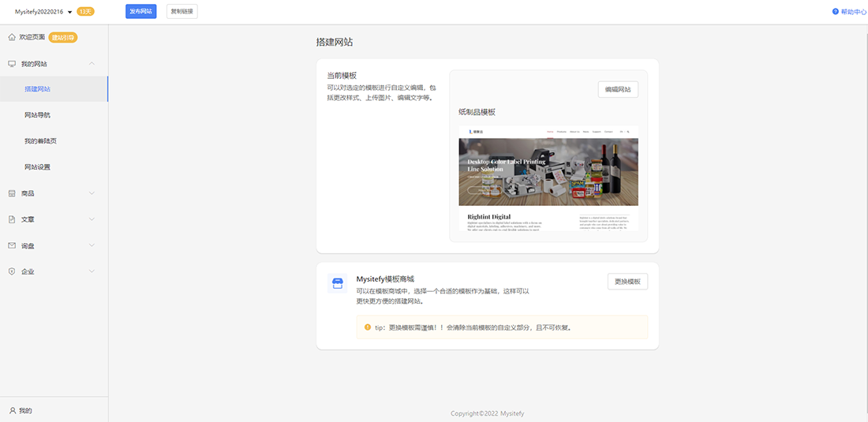
Task: Click the orange warning tip icon
Action: click(368, 327)
